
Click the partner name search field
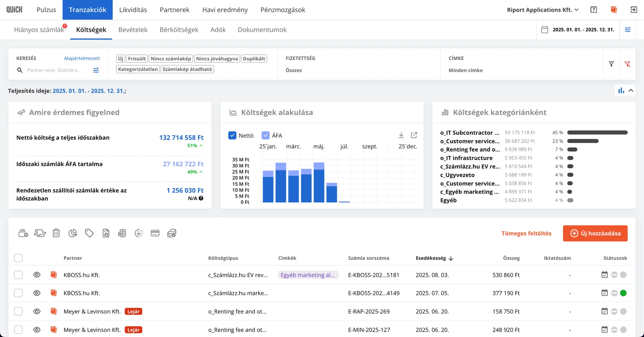tap(54, 70)
